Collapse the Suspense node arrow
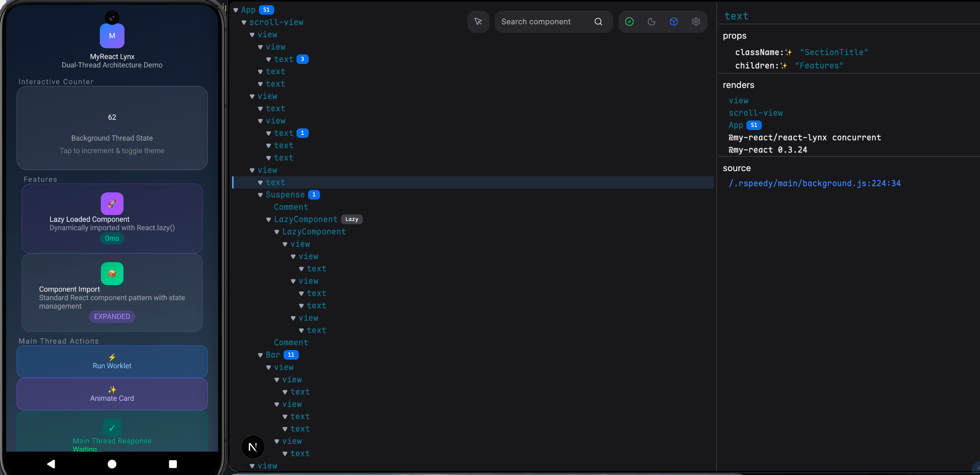This screenshot has width=980, height=475. [x=260, y=195]
